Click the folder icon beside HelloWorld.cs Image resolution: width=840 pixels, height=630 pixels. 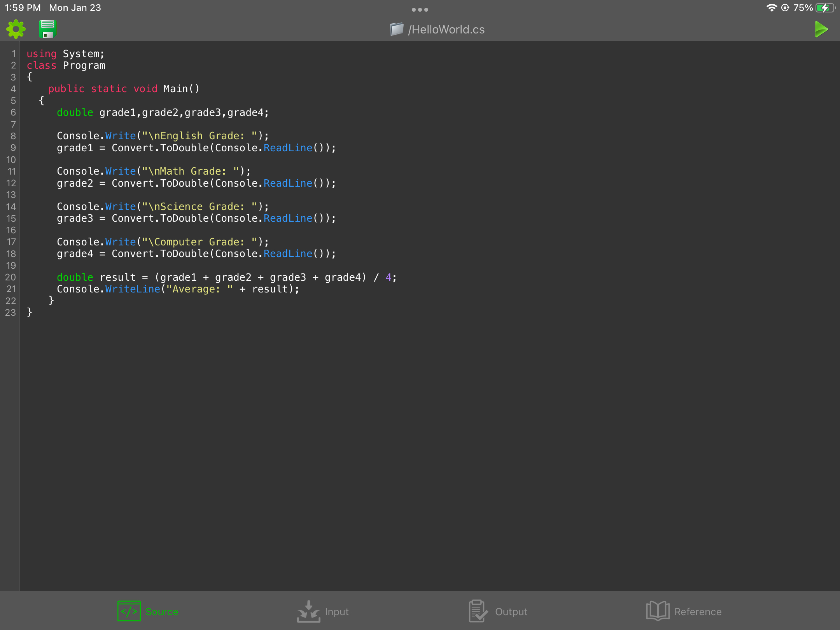tap(396, 30)
